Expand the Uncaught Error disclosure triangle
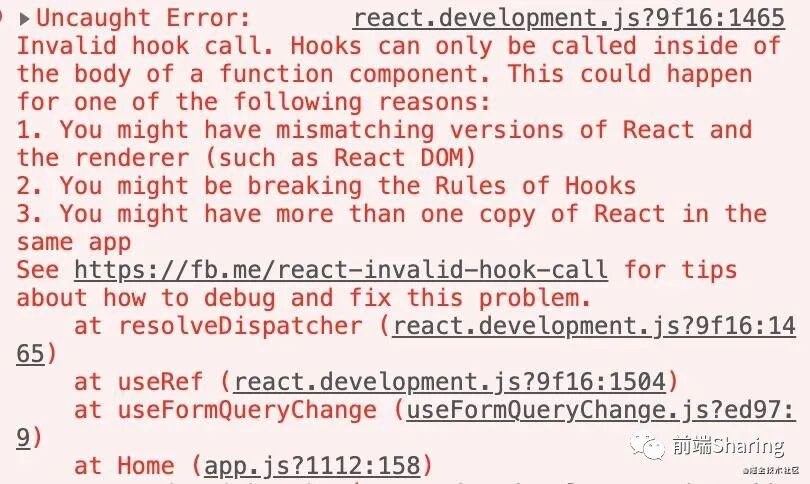The width and height of the screenshot is (810, 484). pyautogui.click(x=24, y=19)
